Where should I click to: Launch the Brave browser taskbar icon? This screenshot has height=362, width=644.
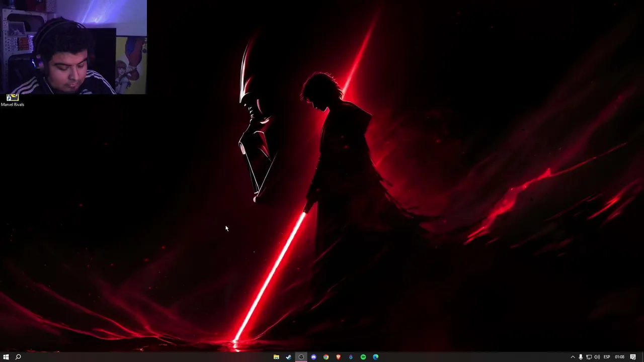[338, 357]
